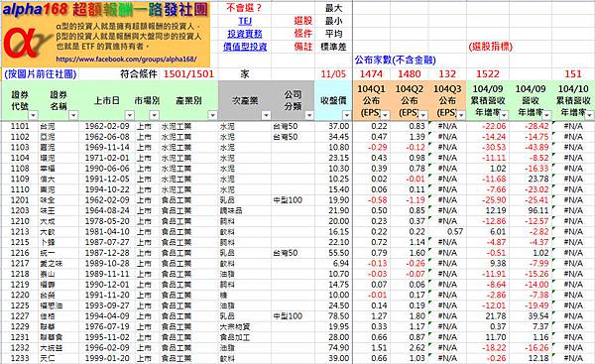Open the 價值型投資 hyperlink

[x=245, y=47]
